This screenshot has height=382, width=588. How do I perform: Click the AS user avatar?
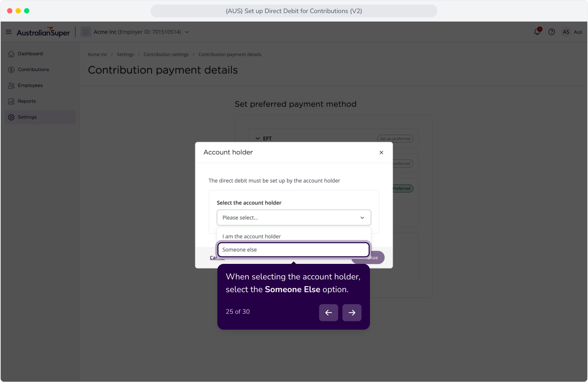click(x=566, y=32)
